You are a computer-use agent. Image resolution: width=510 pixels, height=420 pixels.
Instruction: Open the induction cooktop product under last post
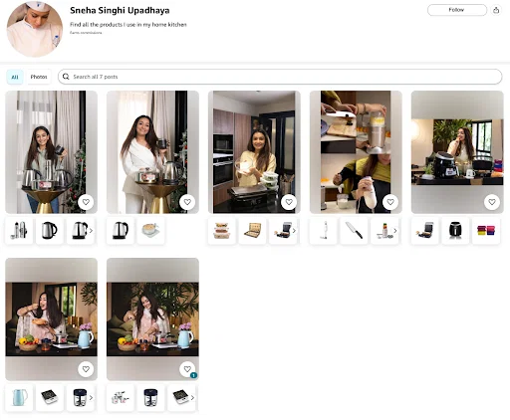point(181,397)
